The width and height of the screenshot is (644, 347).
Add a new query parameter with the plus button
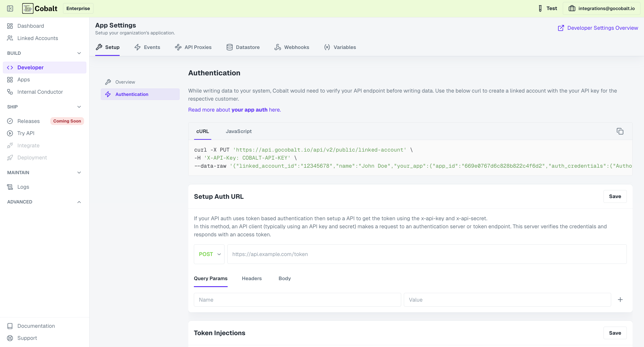point(620,300)
